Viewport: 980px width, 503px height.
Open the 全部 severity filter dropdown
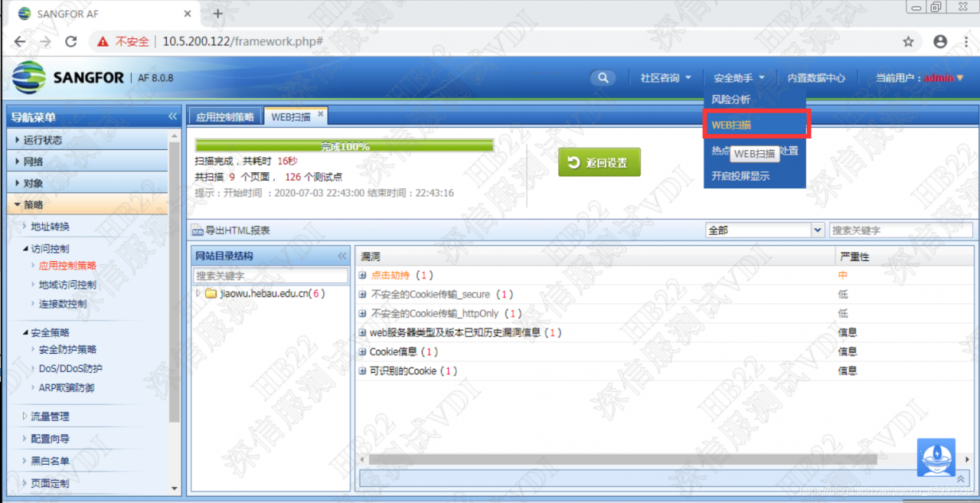817,230
